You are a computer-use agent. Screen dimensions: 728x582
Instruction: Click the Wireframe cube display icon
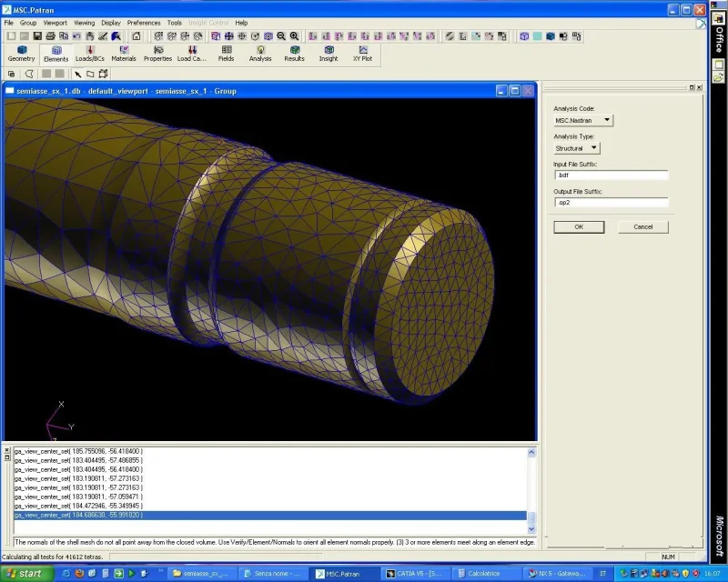[524, 36]
